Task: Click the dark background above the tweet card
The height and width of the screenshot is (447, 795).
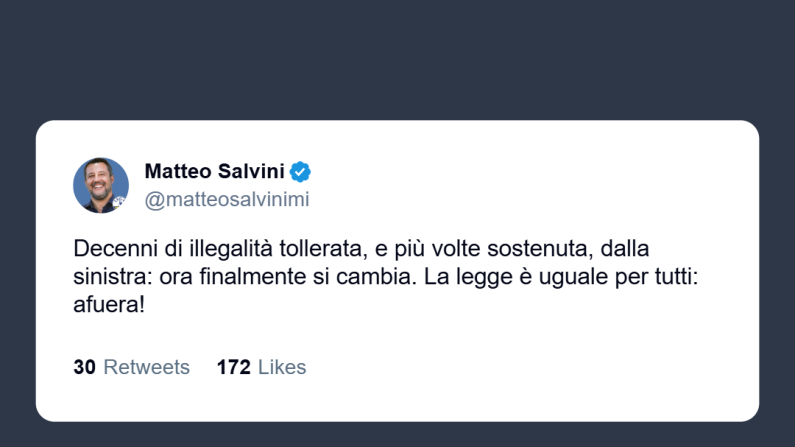Action: coord(397,60)
